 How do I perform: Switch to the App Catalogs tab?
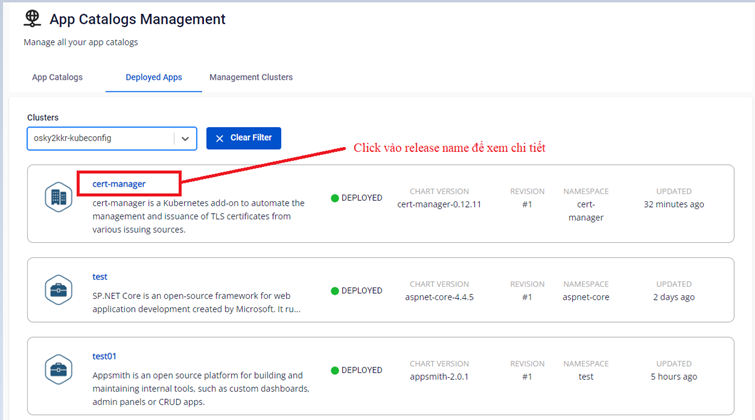coord(57,77)
